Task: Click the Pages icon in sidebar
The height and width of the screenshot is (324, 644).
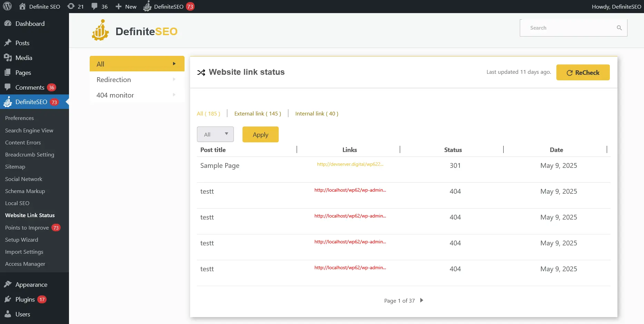Action: (x=8, y=72)
